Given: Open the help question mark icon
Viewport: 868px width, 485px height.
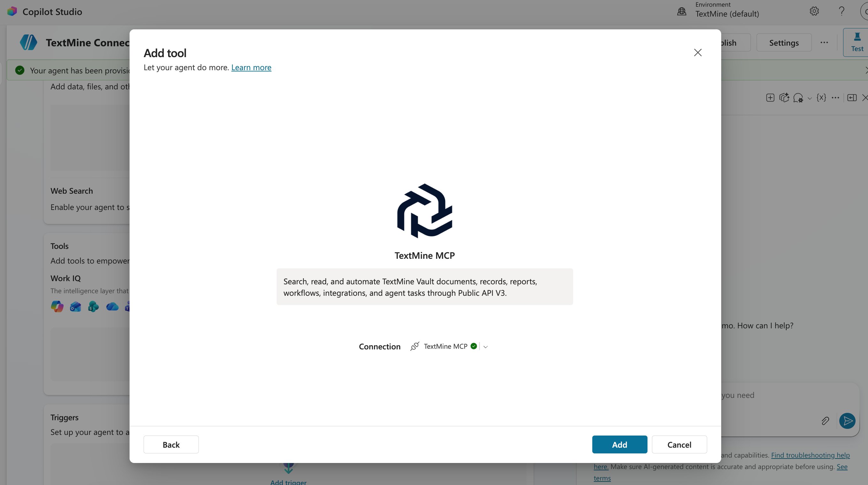Looking at the screenshot, I should coord(842,11).
